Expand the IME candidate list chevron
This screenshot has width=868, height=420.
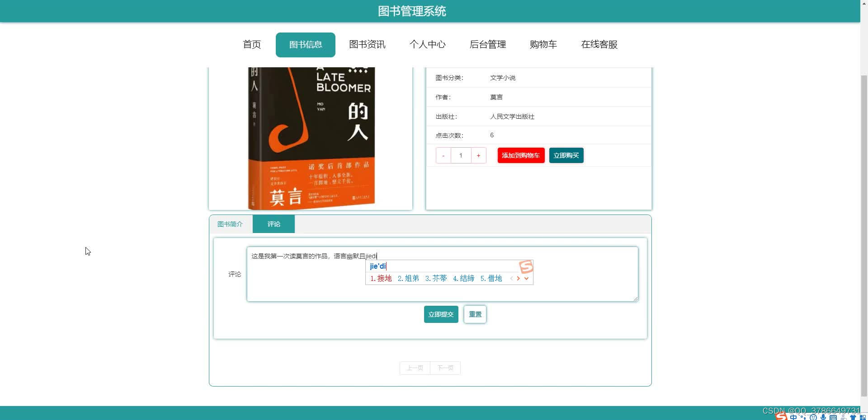[x=526, y=278]
